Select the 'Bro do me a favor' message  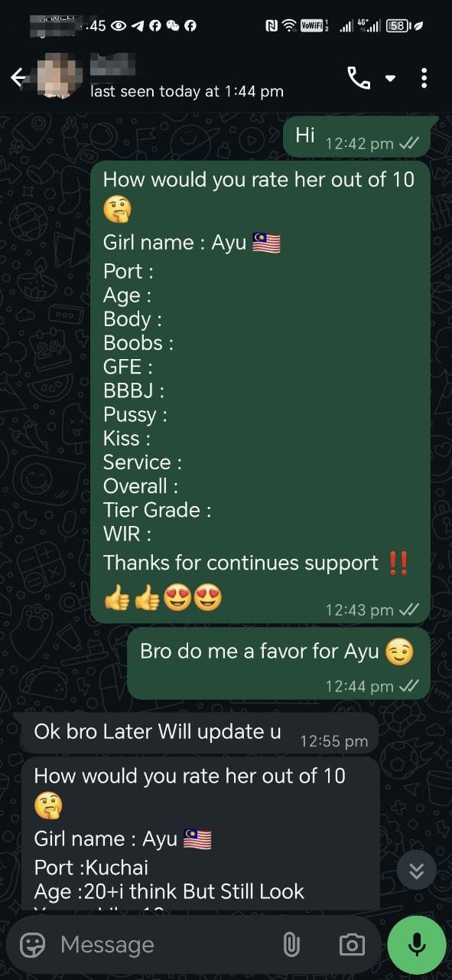tap(278, 663)
